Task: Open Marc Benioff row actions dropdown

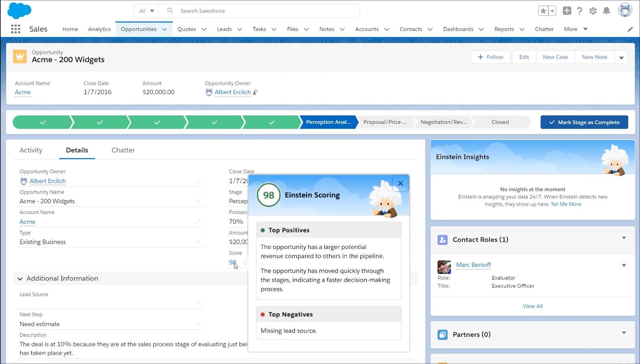Action: 624,265
